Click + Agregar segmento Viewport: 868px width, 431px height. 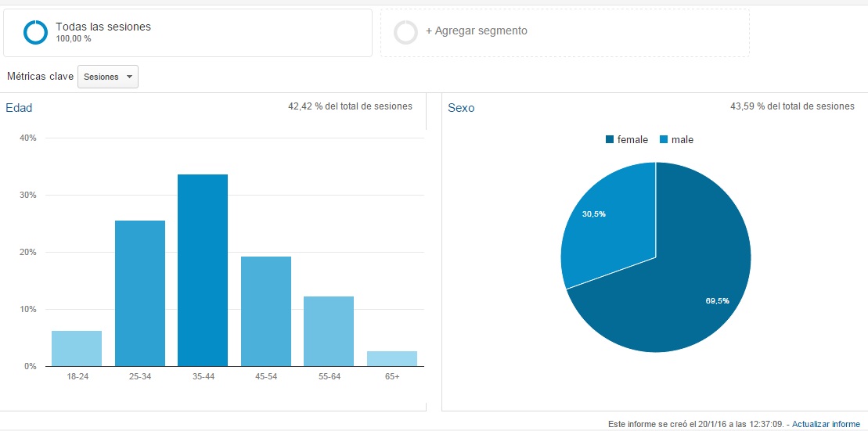click(476, 31)
